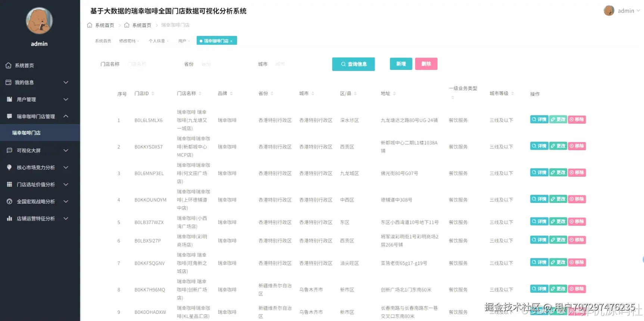Open 详情 for store B0KKFSQGNV

coord(539,262)
